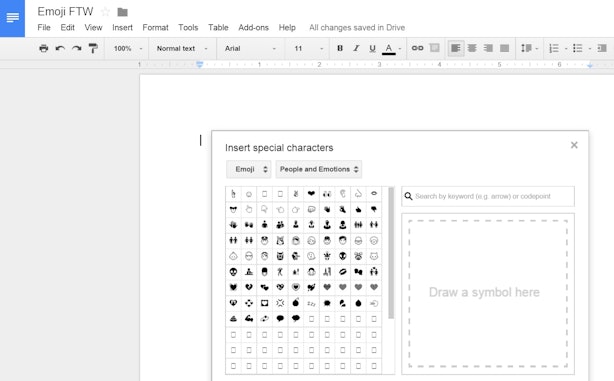
Task: Enable right text alignment
Action: (x=488, y=48)
